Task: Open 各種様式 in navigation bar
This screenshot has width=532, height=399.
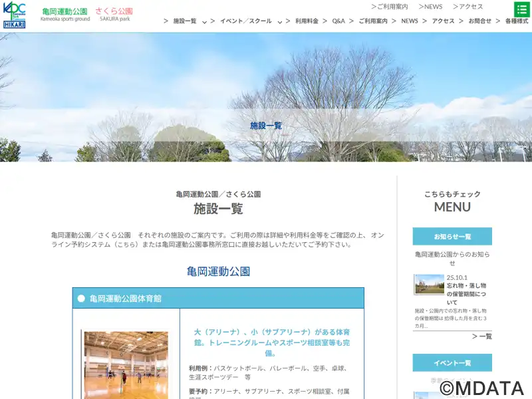Action: pos(517,21)
